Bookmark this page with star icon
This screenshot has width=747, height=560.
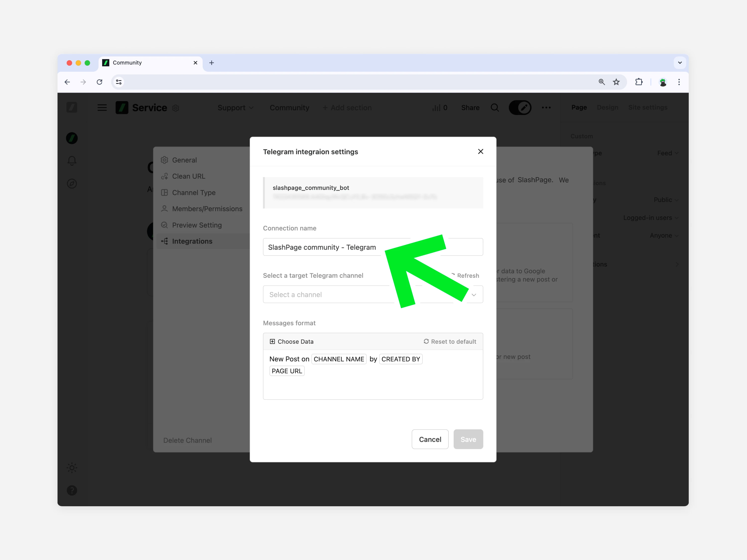616,82
